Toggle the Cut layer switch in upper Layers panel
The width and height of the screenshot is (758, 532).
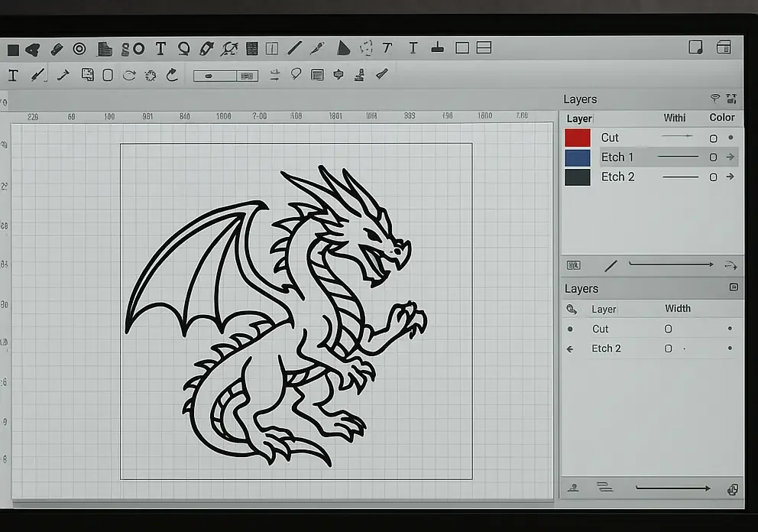click(713, 139)
